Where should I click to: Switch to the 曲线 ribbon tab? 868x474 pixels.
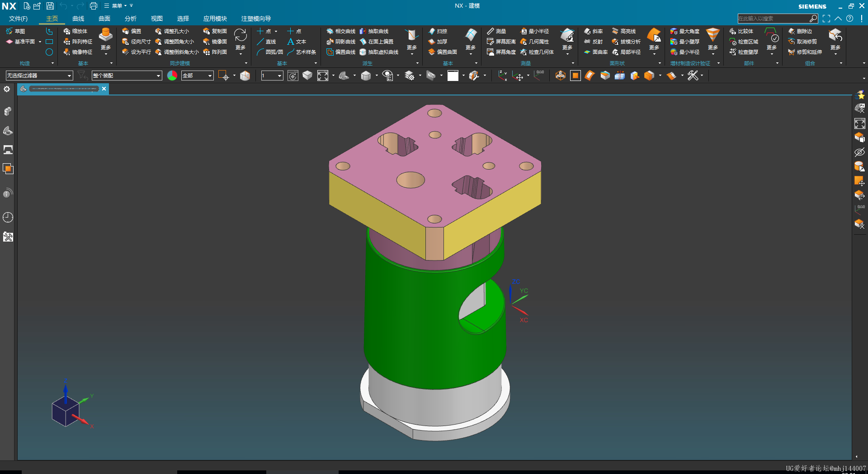point(78,19)
